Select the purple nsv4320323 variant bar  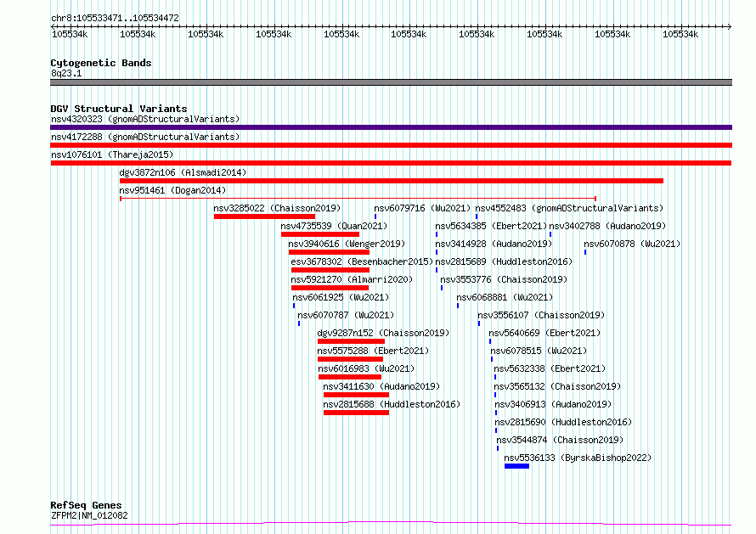[x=391, y=127]
